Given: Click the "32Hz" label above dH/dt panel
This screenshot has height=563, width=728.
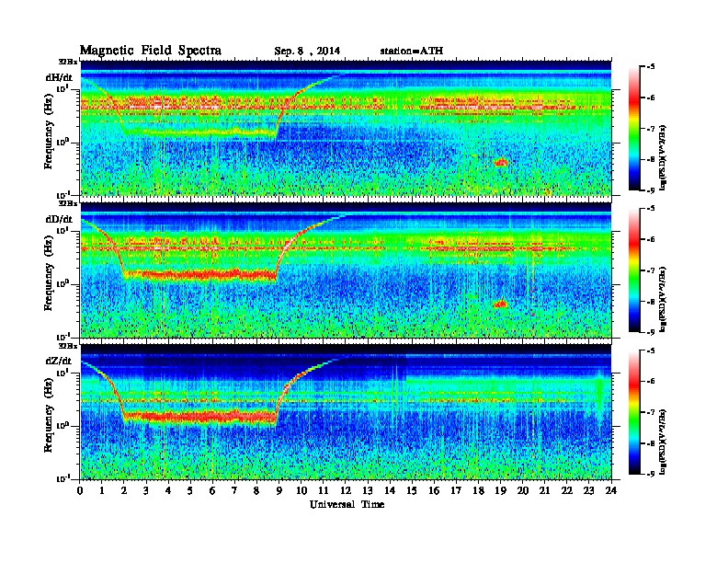Looking at the screenshot, I should click(68, 62).
